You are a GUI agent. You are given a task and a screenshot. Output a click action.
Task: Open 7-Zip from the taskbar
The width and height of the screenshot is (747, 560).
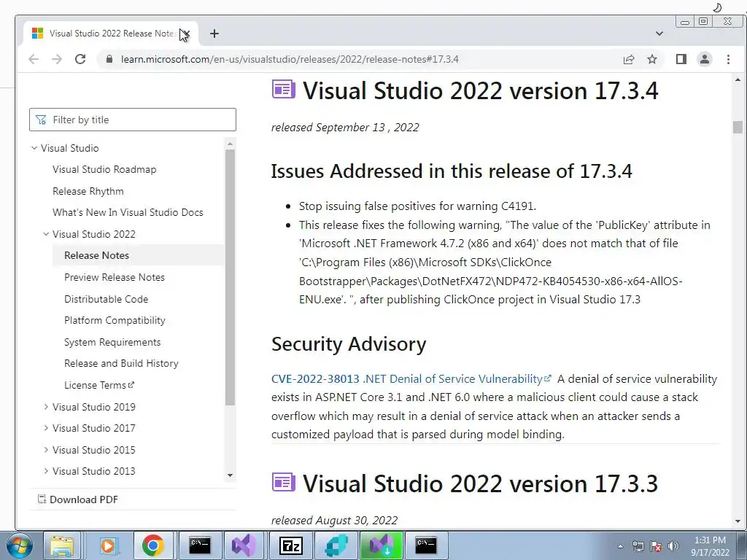(x=290, y=545)
